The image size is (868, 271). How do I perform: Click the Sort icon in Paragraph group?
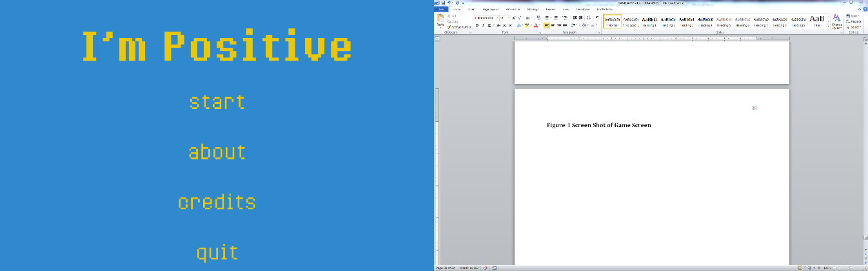589,18
